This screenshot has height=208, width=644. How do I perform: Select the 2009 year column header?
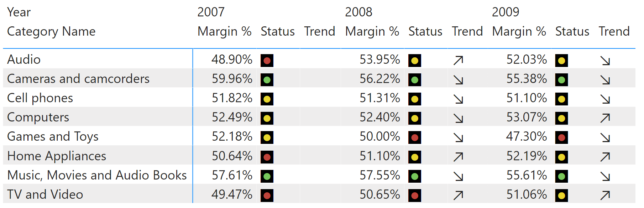point(506,12)
